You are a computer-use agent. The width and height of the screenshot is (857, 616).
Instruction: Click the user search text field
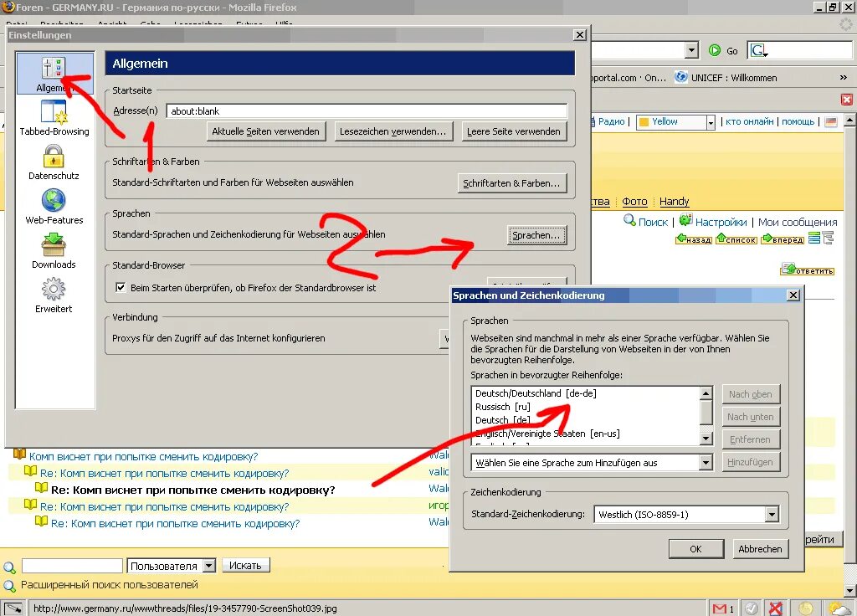72,566
